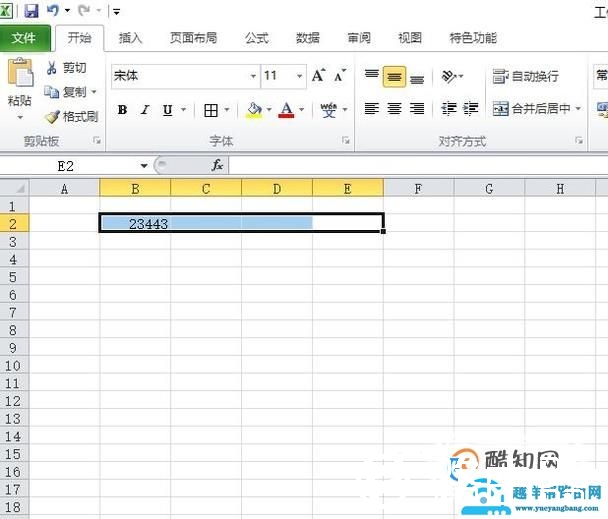This screenshot has height=519, width=608.
Task: Toggle Italic formatting
Action: tap(145, 110)
